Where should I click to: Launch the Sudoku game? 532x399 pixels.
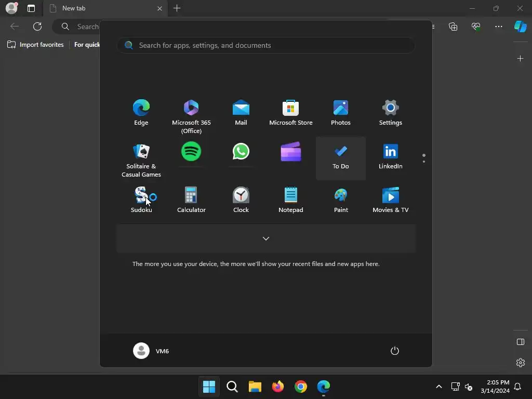coord(141,200)
